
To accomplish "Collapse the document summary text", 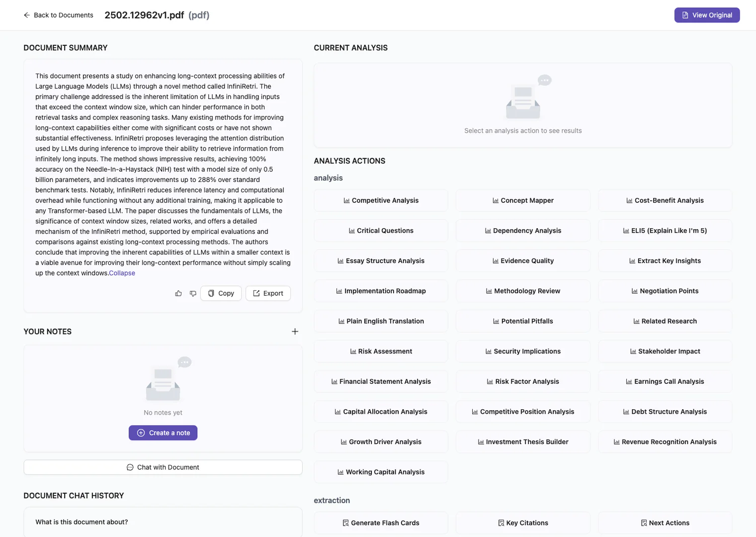I will tap(122, 272).
